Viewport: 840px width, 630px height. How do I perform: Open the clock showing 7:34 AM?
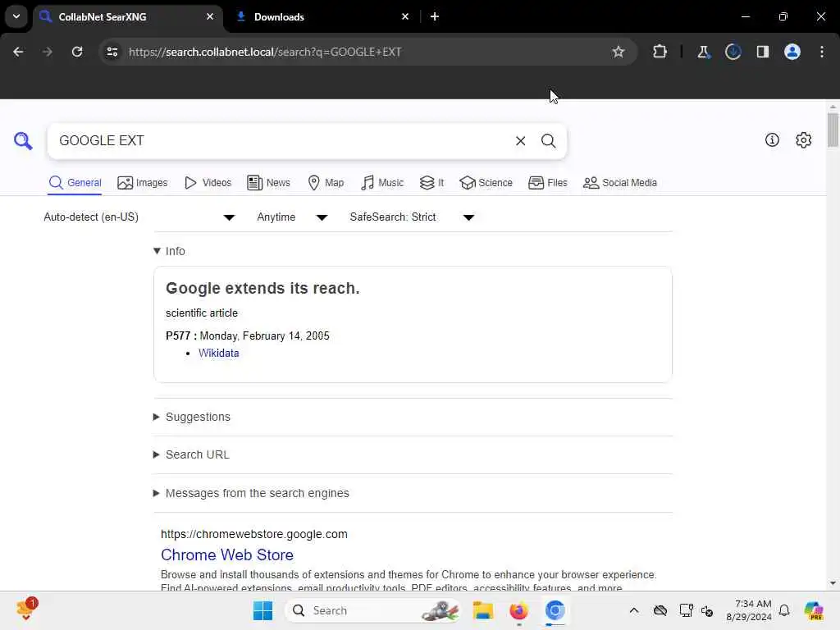pyautogui.click(x=748, y=610)
